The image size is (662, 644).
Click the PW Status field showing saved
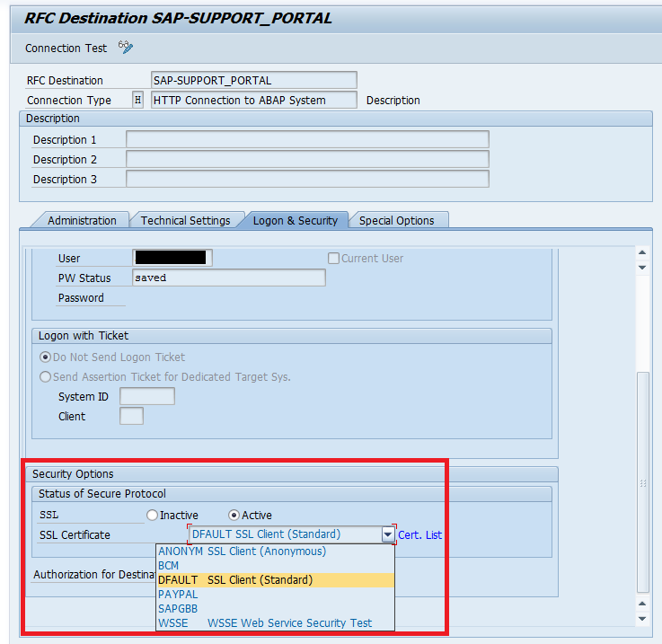229,278
